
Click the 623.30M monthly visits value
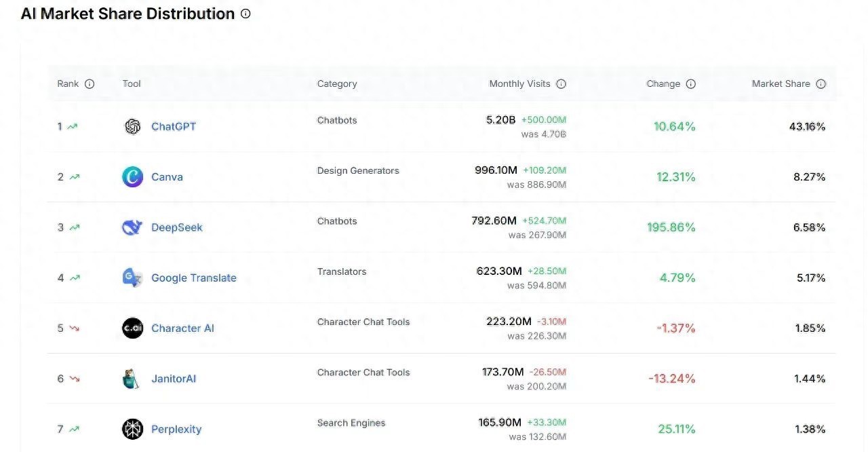500,271
